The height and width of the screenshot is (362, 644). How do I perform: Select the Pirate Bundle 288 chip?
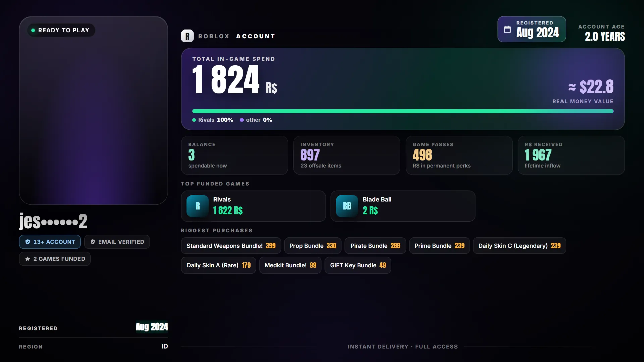coord(375,246)
